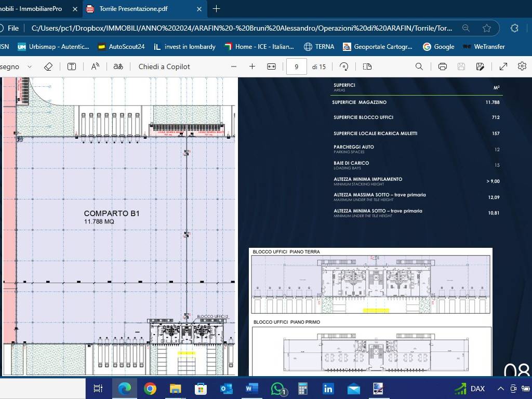
Task: Open Calculator from taskbar
Action: (x=303, y=389)
